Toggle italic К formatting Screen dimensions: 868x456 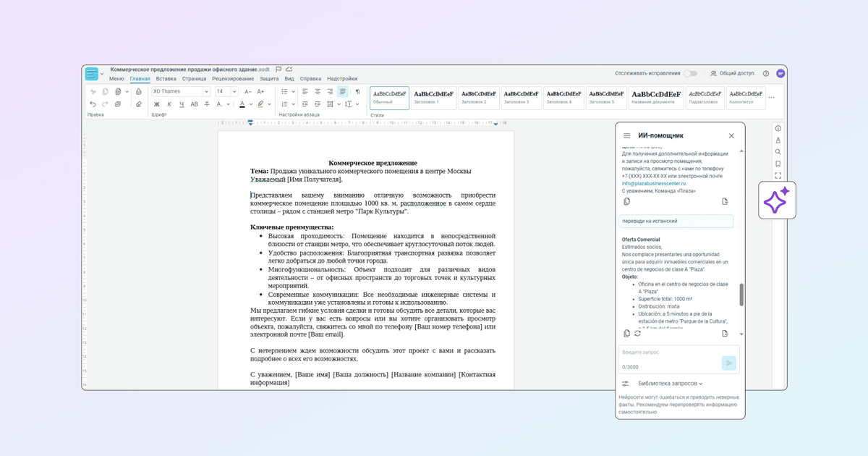coord(169,104)
